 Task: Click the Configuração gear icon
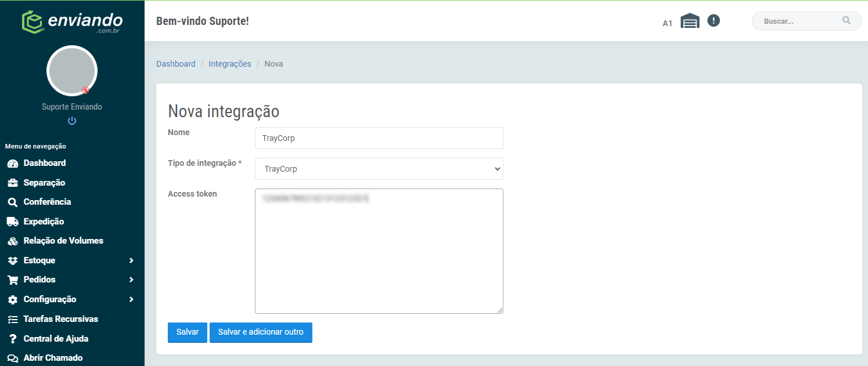(x=13, y=299)
